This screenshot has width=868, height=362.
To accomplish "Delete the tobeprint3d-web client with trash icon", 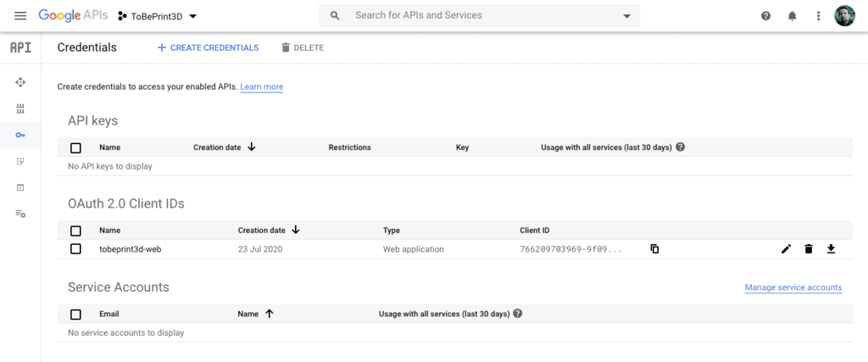I will (809, 249).
